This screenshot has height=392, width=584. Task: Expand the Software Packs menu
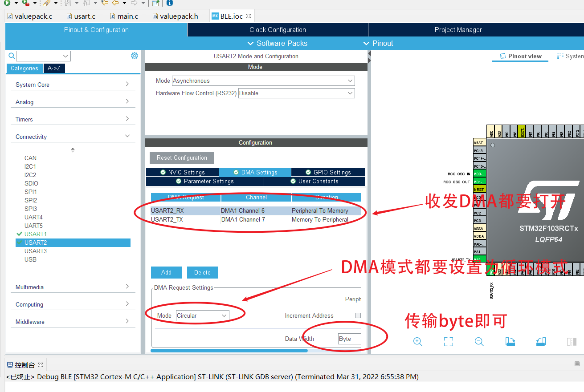click(277, 43)
